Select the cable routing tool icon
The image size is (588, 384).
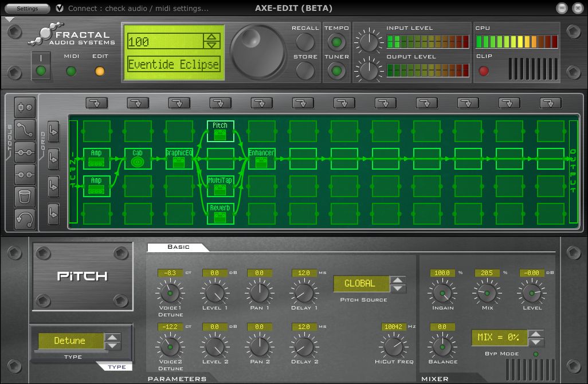tap(25, 130)
